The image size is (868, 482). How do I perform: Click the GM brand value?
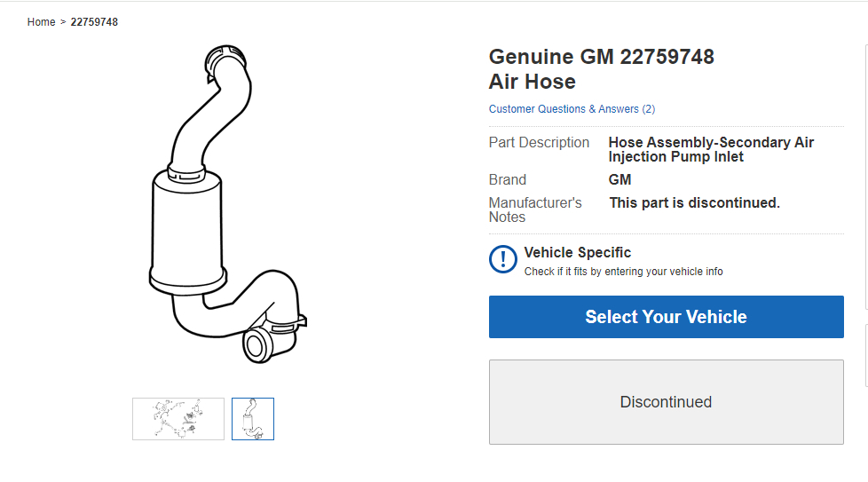619,179
